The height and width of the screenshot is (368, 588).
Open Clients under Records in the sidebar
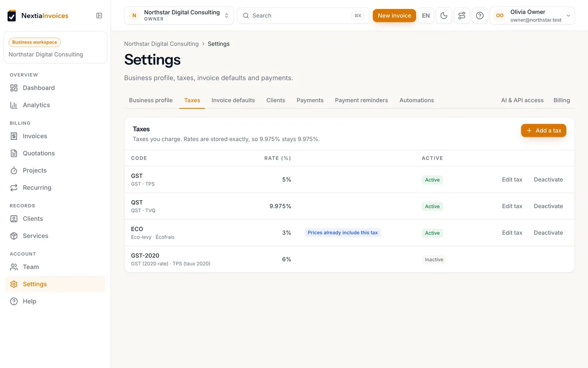pyautogui.click(x=55, y=218)
